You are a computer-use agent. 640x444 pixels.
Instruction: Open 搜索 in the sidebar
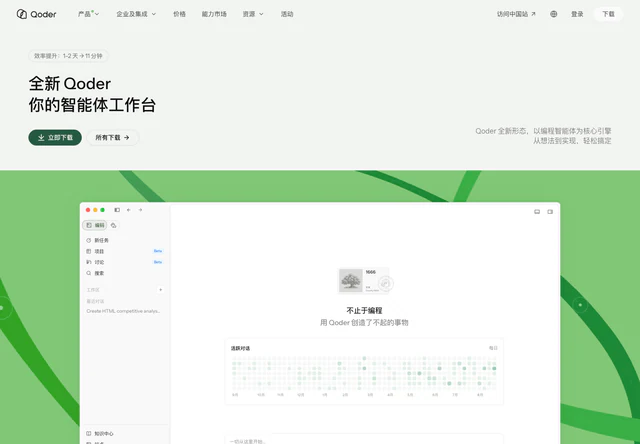click(x=124, y=273)
